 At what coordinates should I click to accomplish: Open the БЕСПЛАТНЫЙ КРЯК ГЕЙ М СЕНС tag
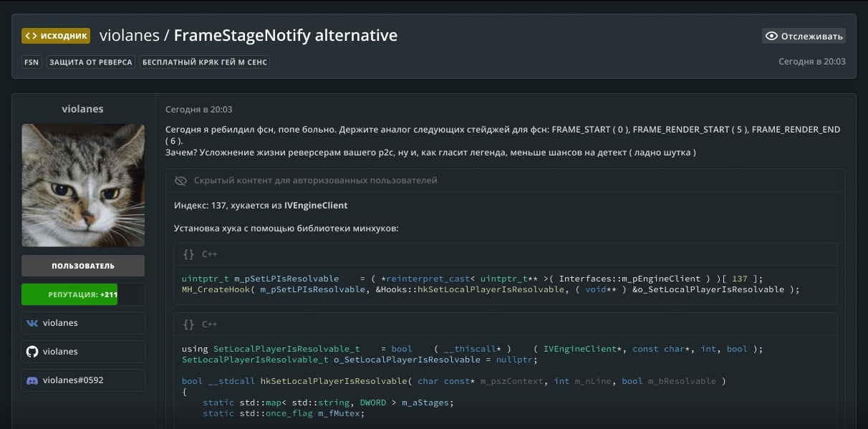click(204, 62)
